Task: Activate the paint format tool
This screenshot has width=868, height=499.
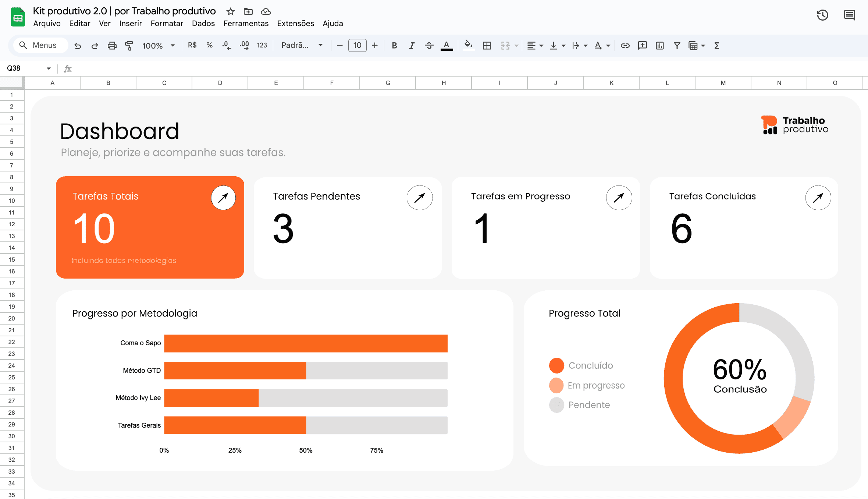Action: [x=129, y=46]
